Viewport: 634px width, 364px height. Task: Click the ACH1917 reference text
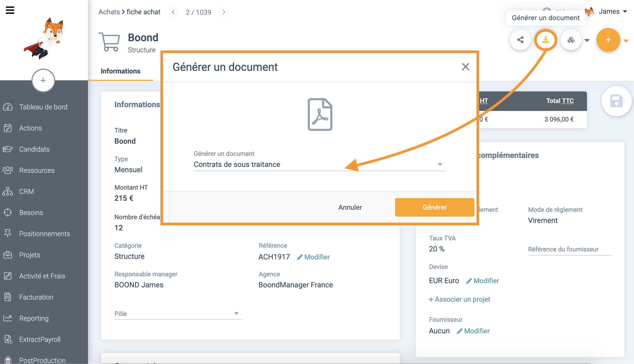point(274,257)
